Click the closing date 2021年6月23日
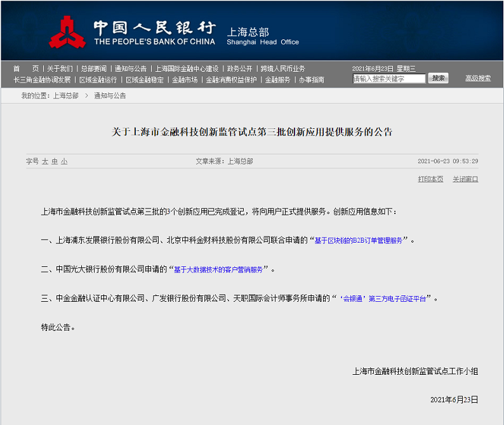504x425 pixels. pos(454,400)
